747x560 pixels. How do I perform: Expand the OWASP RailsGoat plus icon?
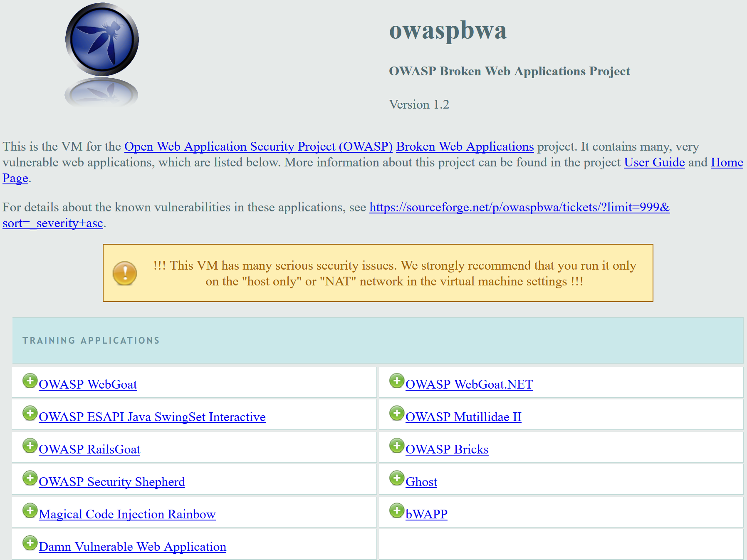pos(30,446)
